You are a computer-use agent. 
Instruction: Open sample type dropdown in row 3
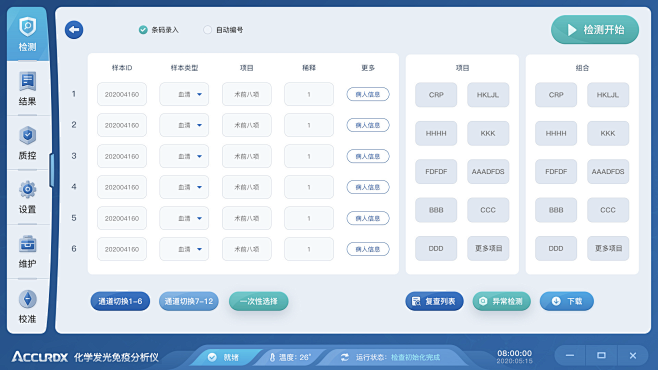[184, 156]
